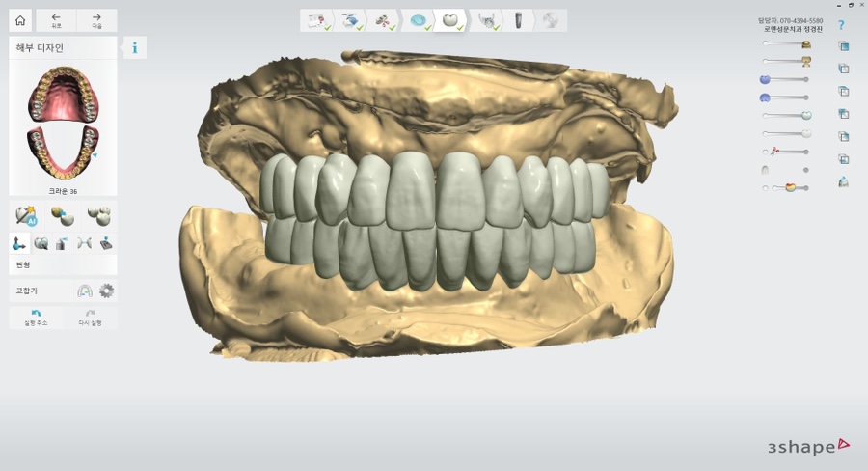Switch to the third view cube orientation
The width and height of the screenshot is (868, 471).
coord(843,91)
